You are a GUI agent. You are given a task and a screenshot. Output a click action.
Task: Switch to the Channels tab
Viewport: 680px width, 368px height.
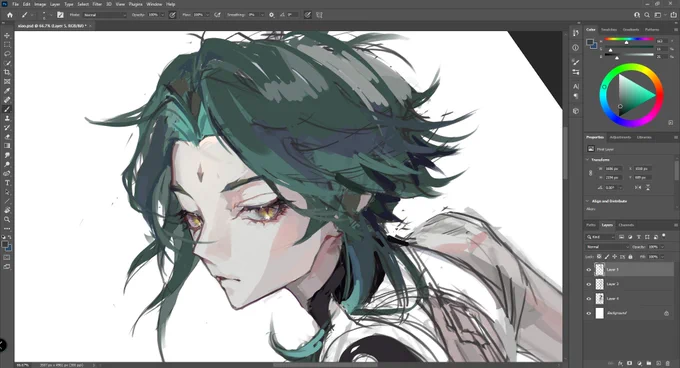pos(626,225)
